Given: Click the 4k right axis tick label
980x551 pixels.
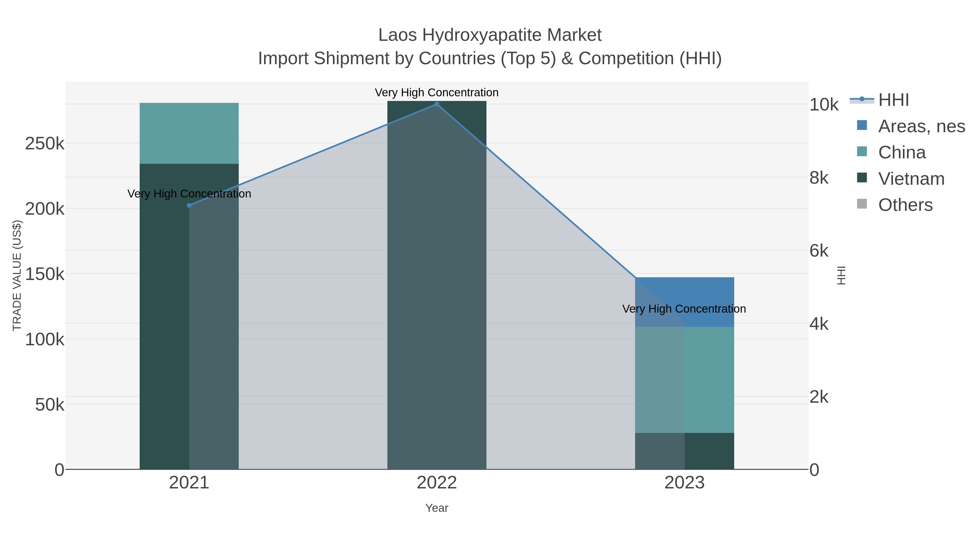Looking at the screenshot, I should [819, 324].
